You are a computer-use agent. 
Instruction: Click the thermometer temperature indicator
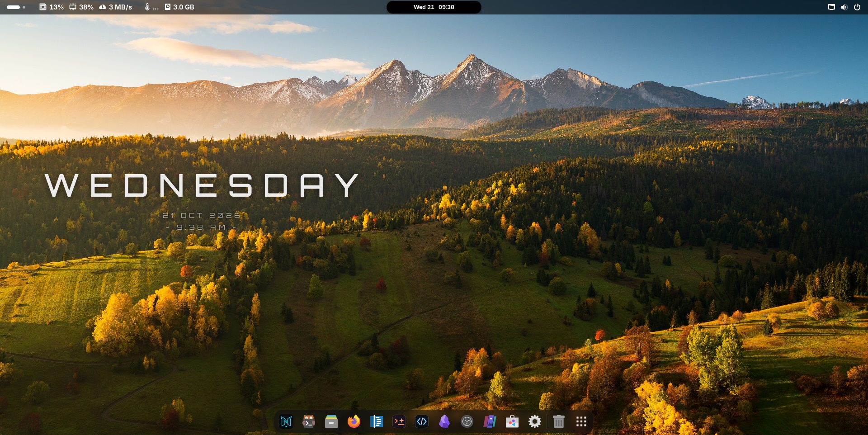coord(151,7)
